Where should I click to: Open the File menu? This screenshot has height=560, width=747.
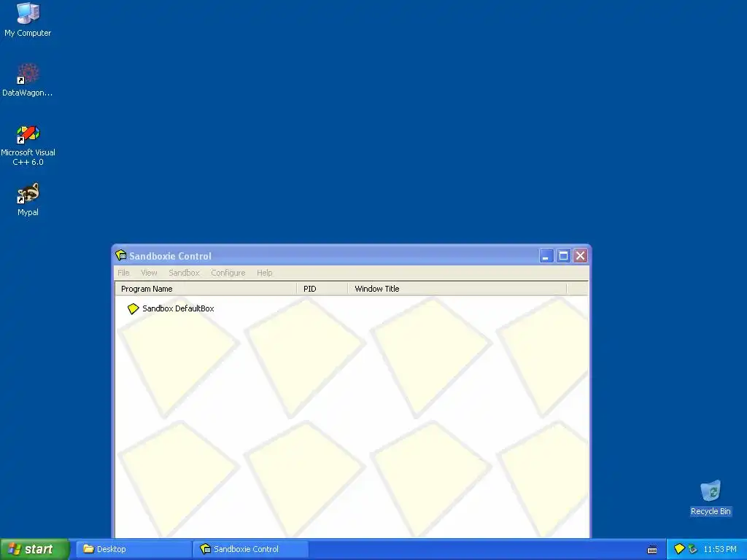(x=123, y=273)
